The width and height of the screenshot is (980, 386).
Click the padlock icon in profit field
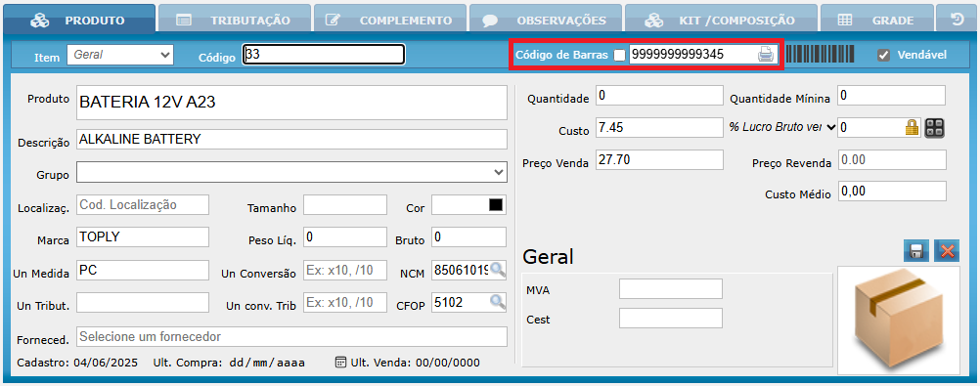tap(912, 128)
